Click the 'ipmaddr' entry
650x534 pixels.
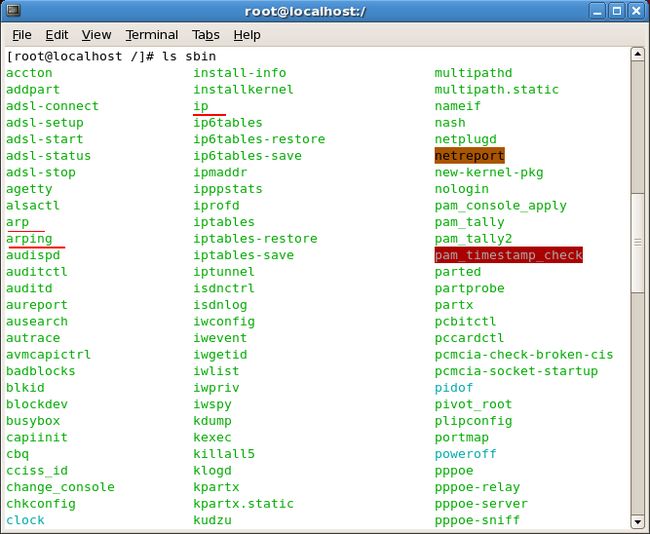click(x=220, y=172)
